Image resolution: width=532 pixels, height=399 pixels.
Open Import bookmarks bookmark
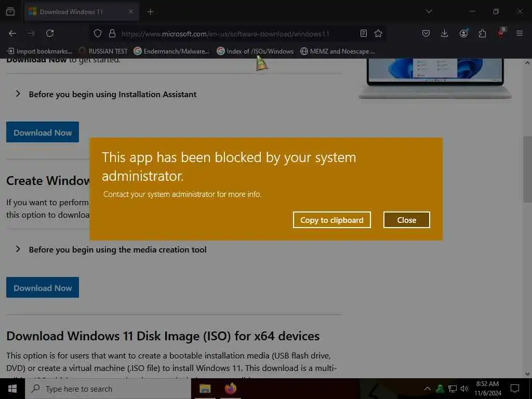[39, 51]
